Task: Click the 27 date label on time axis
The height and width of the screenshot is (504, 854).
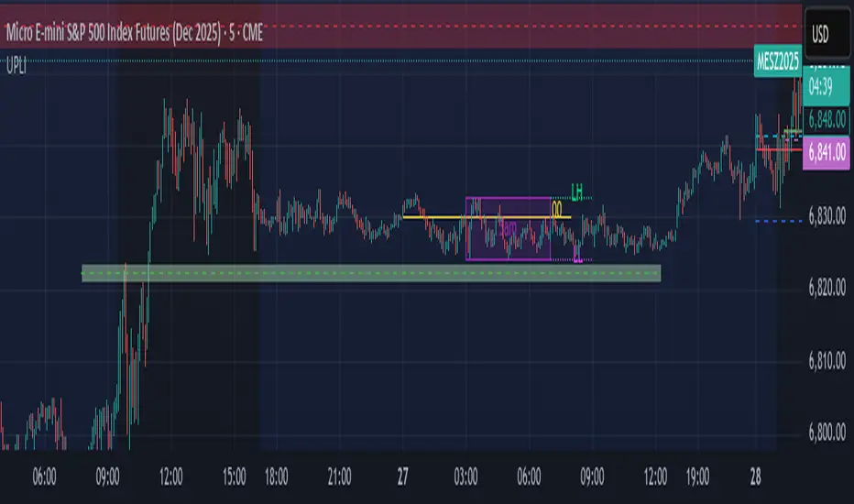Action: tap(402, 477)
